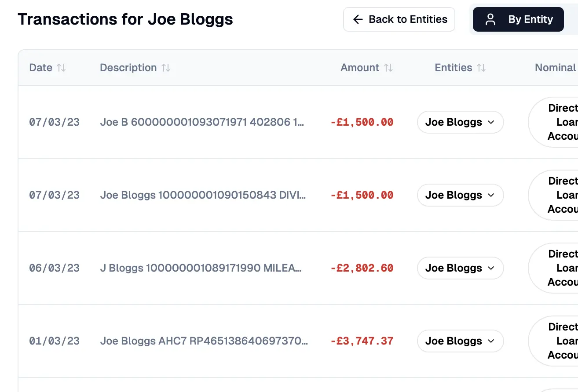
Task: Select the truncated description starting with Joe B 600000001
Action: click(202, 122)
